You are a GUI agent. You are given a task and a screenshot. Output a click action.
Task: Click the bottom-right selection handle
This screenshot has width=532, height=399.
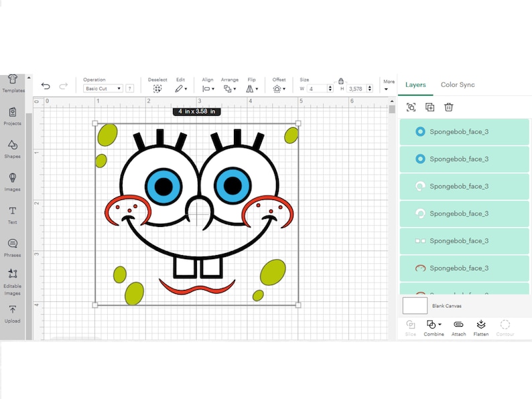(298, 305)
